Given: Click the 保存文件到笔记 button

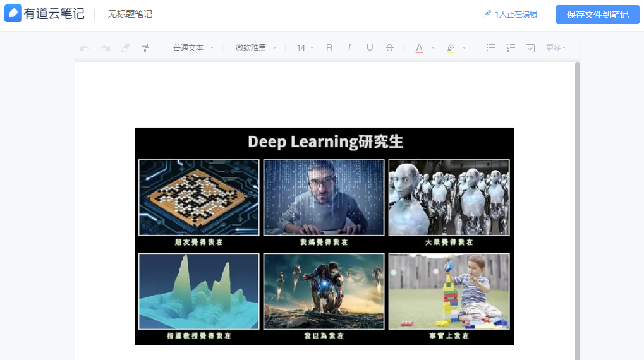Looking at the screenshot, I should coord(598,15).
